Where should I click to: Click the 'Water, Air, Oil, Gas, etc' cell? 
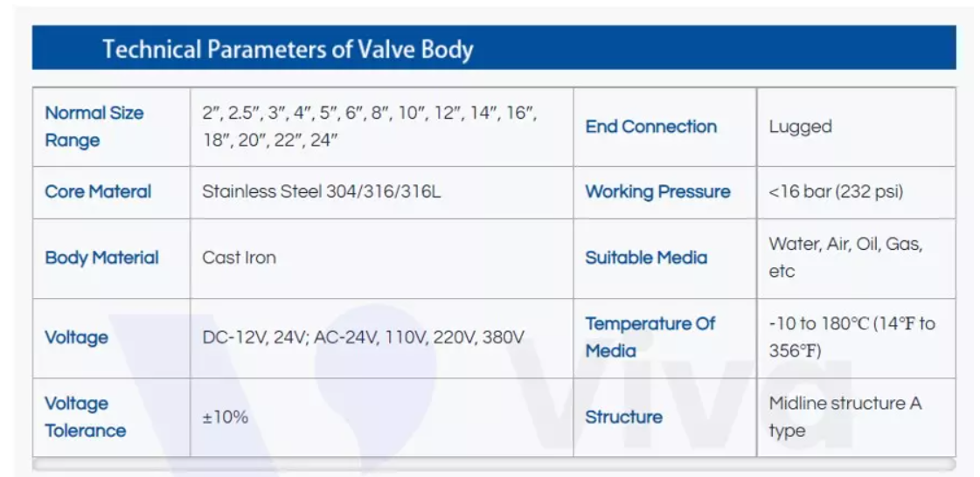845,258
